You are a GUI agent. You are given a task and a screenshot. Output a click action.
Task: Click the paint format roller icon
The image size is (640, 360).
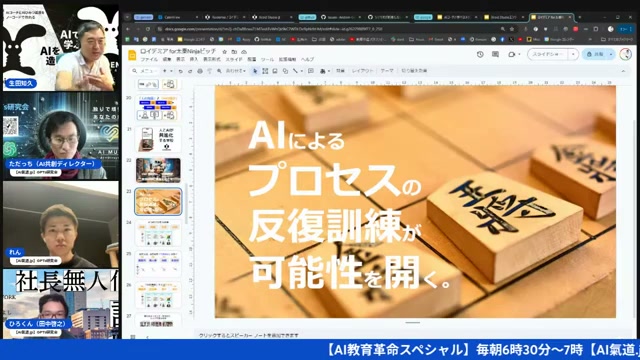click(x=209, y=71)
